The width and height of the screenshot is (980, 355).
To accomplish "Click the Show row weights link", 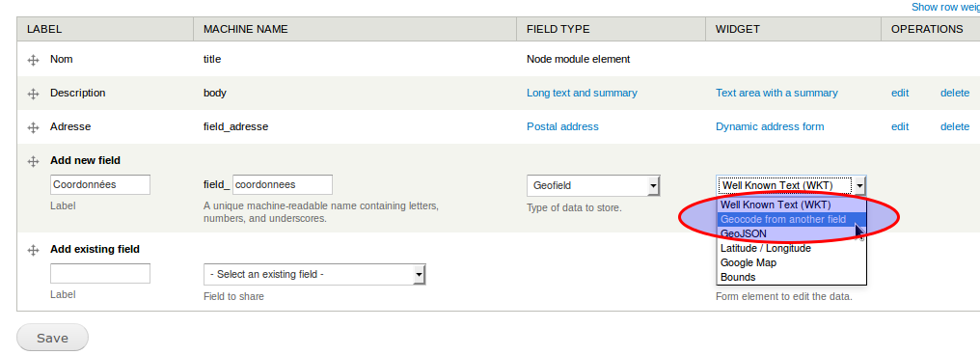I will click(945, 7).
